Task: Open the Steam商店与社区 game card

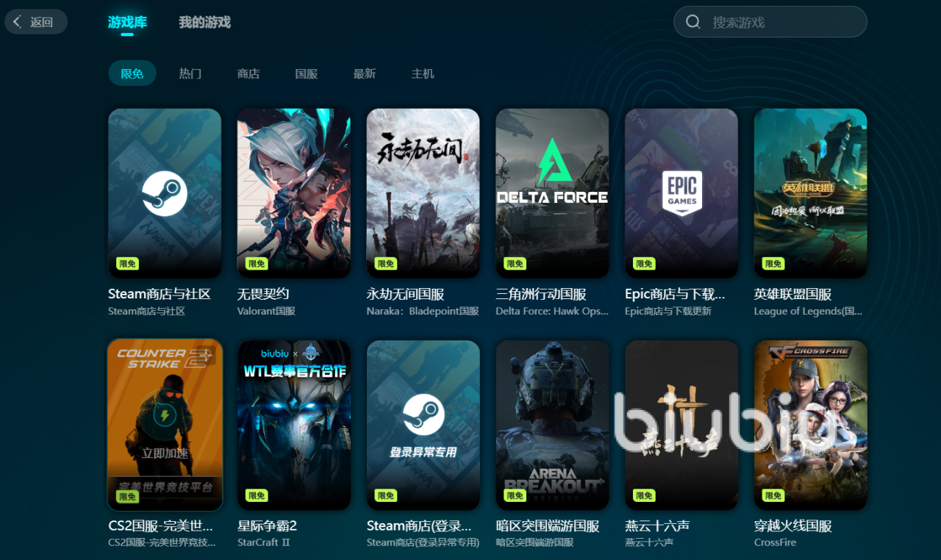Action: coord(165,193)
